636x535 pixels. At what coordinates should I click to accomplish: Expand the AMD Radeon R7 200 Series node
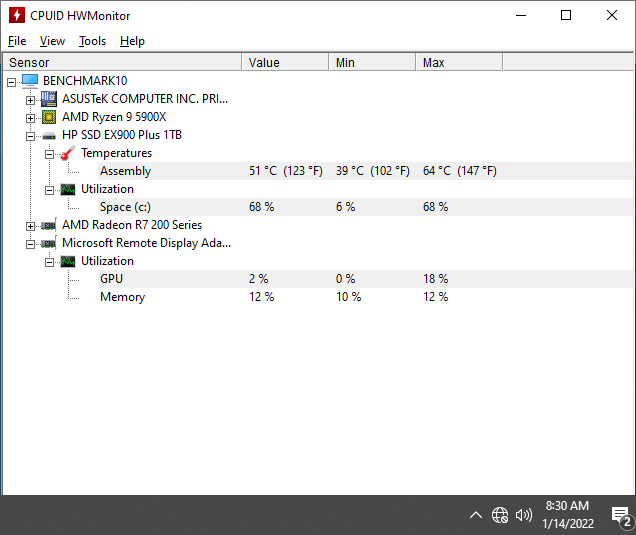pos(30,226)
